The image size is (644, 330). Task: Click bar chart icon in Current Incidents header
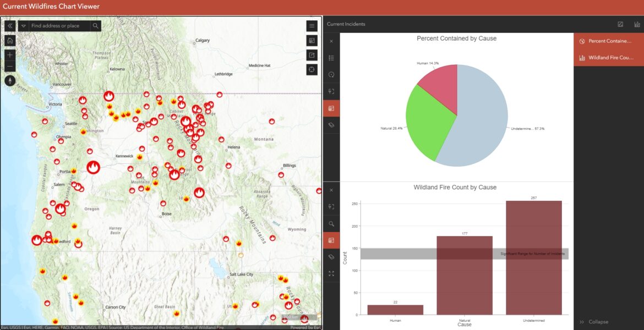[x=637, y=24]
